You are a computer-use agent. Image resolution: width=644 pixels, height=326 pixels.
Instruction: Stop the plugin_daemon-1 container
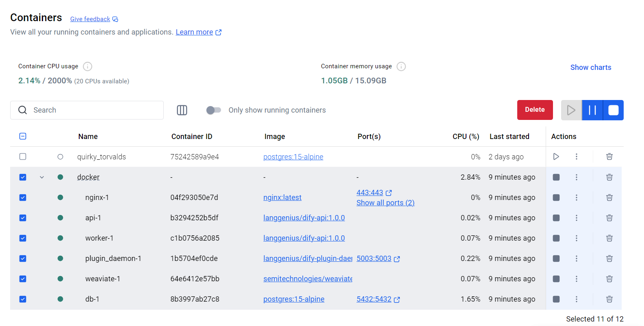(556, 259)
